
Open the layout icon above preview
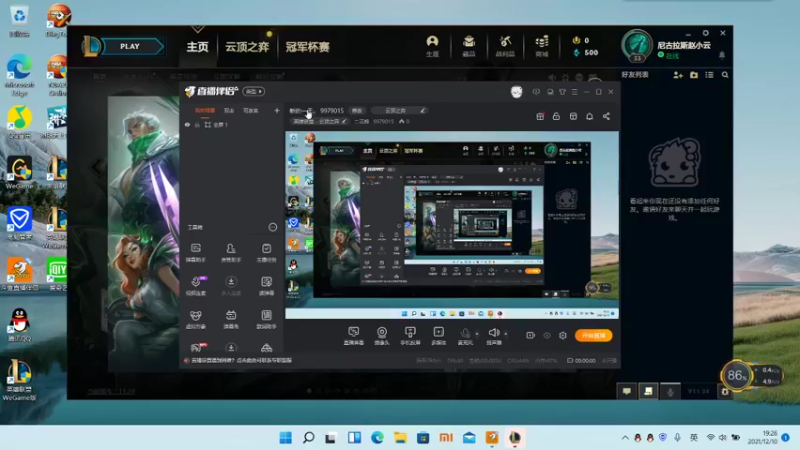coord(573,116)
